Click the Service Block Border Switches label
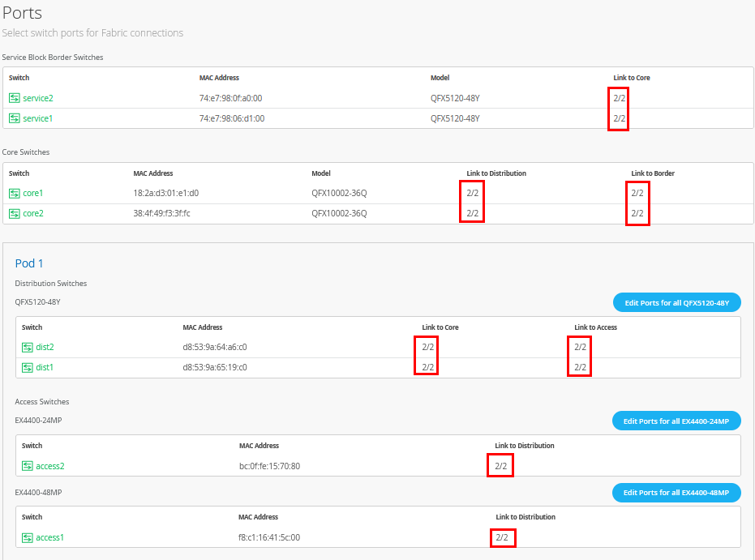This screenshot has width=755, height=560. (x=53, y=58)
